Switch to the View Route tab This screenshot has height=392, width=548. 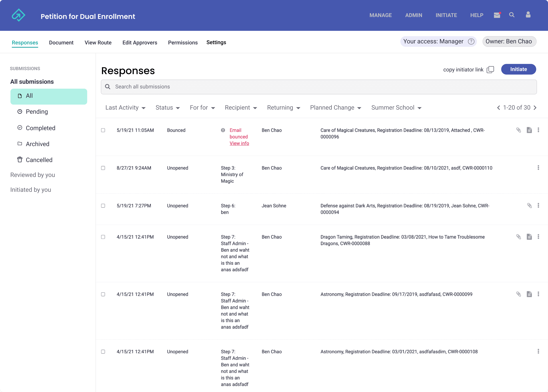98,43
